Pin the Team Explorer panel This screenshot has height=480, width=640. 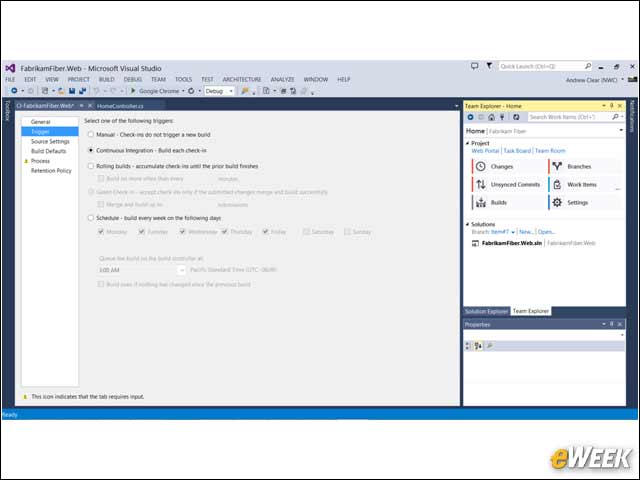point(611,106)
